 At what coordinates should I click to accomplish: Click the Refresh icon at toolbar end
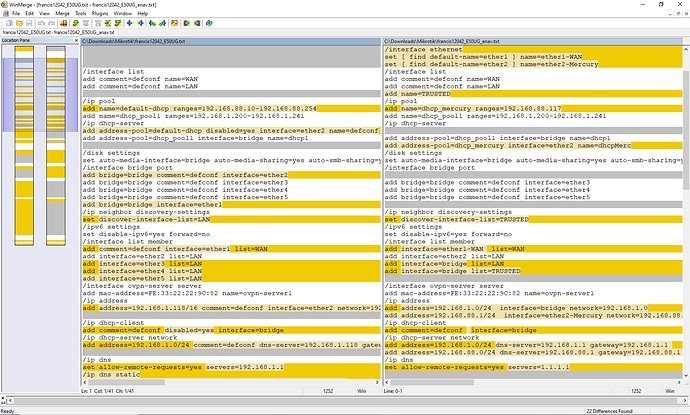click(x=207, y=24)
